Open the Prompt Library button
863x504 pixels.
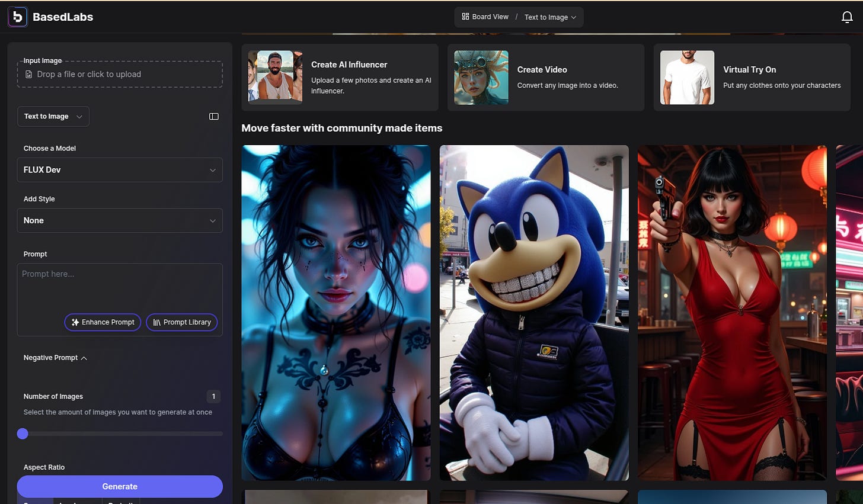tap(182, 322)
